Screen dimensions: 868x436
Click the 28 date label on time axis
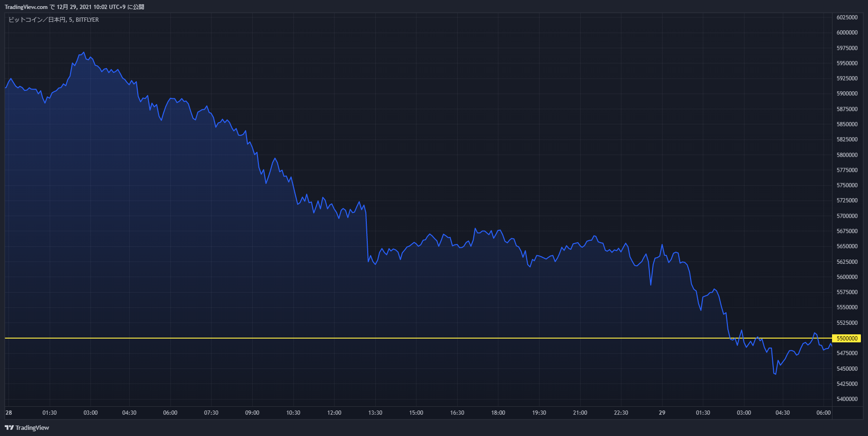(9, 413)
